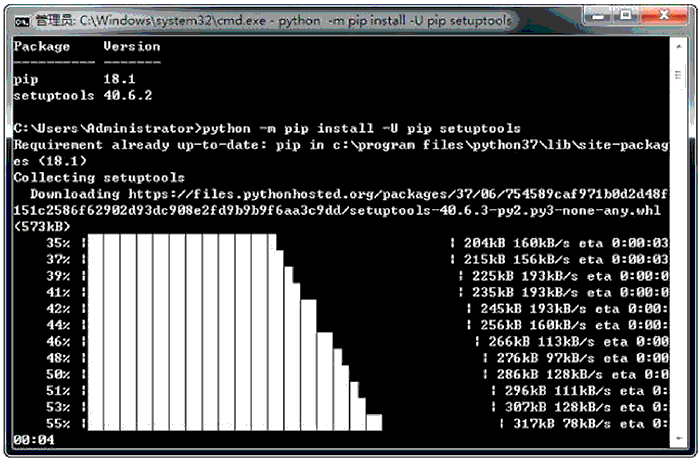Click the '317kB 78kB/s' status text
This screenshot has height=459, width=700.
pyautogui.click(x=562, y=423)
